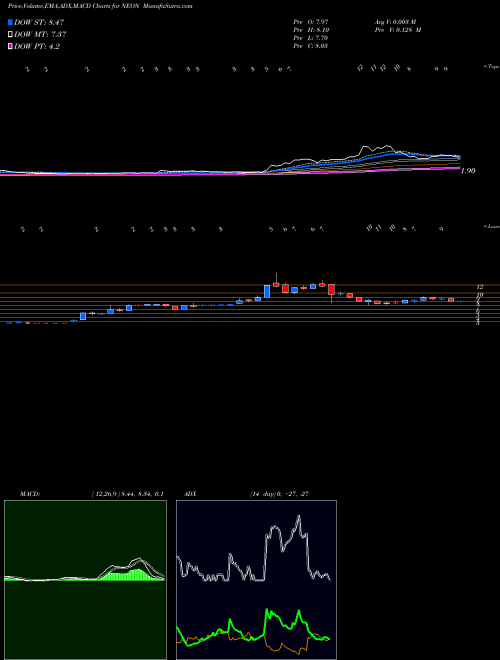Click the 'Pre L: 7.70' low value
The width and height of the screenshot is (500, 660).
click(311, 38)
